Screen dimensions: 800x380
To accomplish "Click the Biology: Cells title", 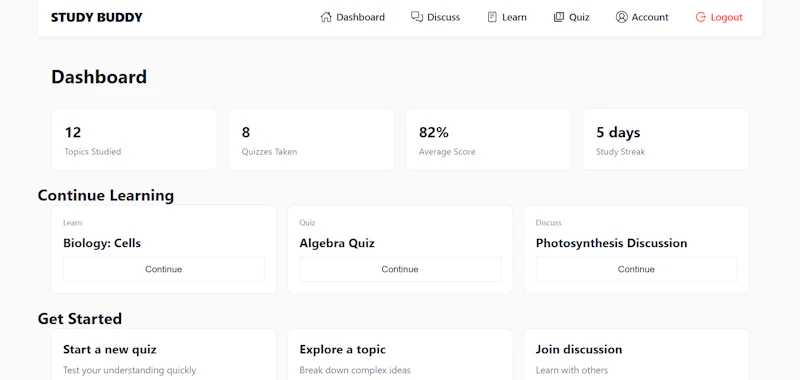I will pos(102,243).
